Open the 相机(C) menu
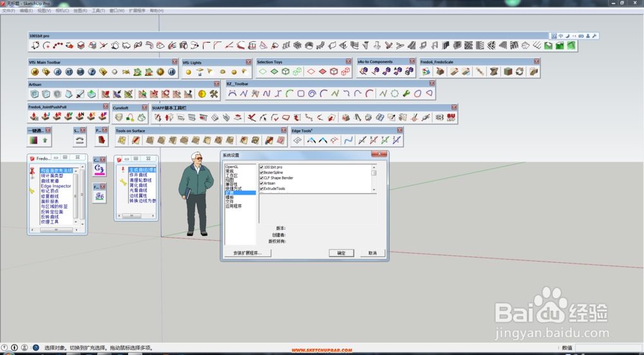Viewport: 644px width, 355px height. (x=62, y=11)
